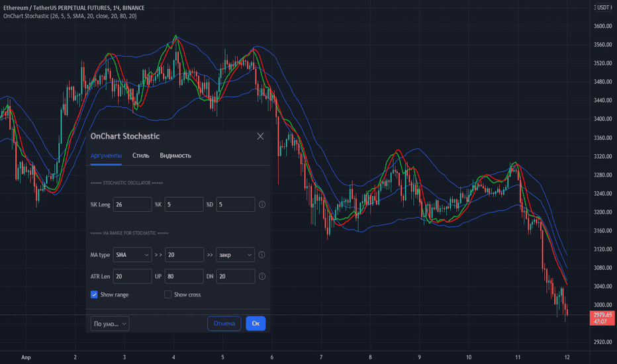Image resolution: width=617 pixels, height=364 pixels.
Task: Expand the defaults dropdown at dialog bottom
Action: point(110,324)
